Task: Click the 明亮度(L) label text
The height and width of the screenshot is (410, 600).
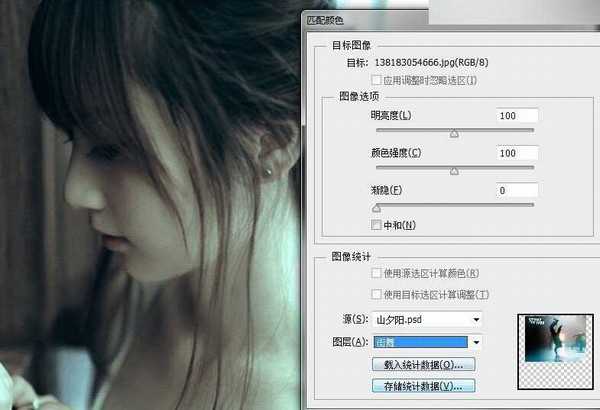Action: (x=391, y=116)
